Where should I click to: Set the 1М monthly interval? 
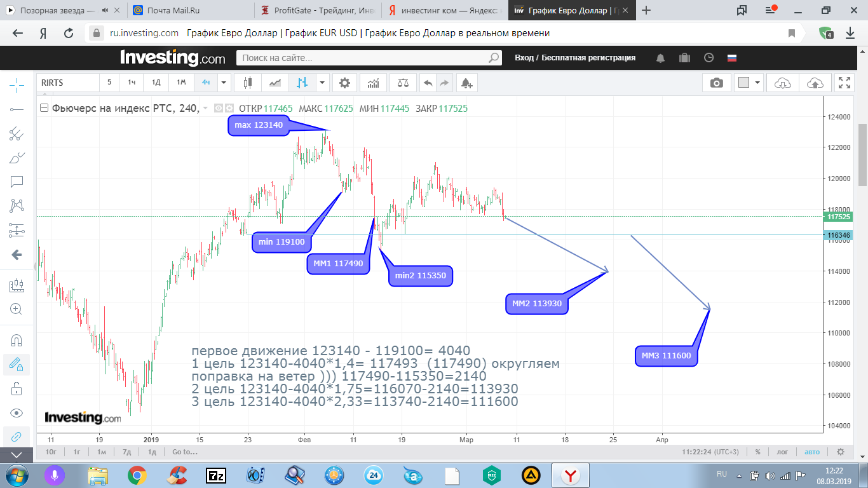click(181, 83)
